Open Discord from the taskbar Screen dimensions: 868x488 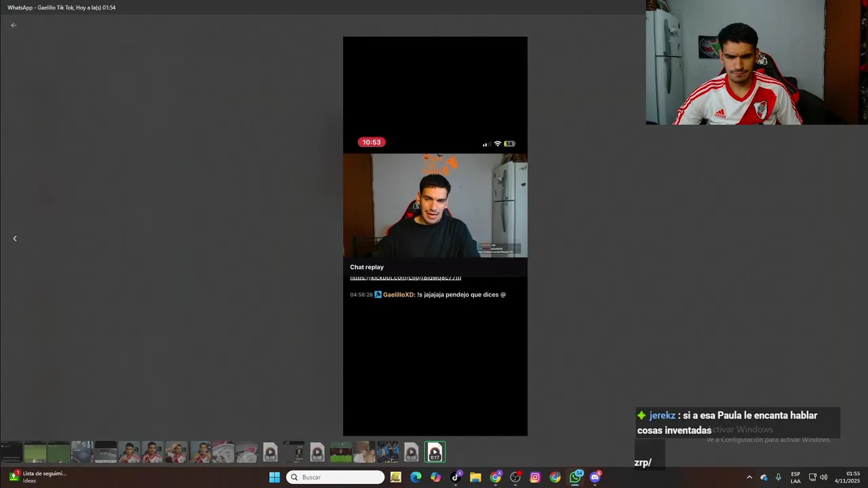(x=595, y=477)
